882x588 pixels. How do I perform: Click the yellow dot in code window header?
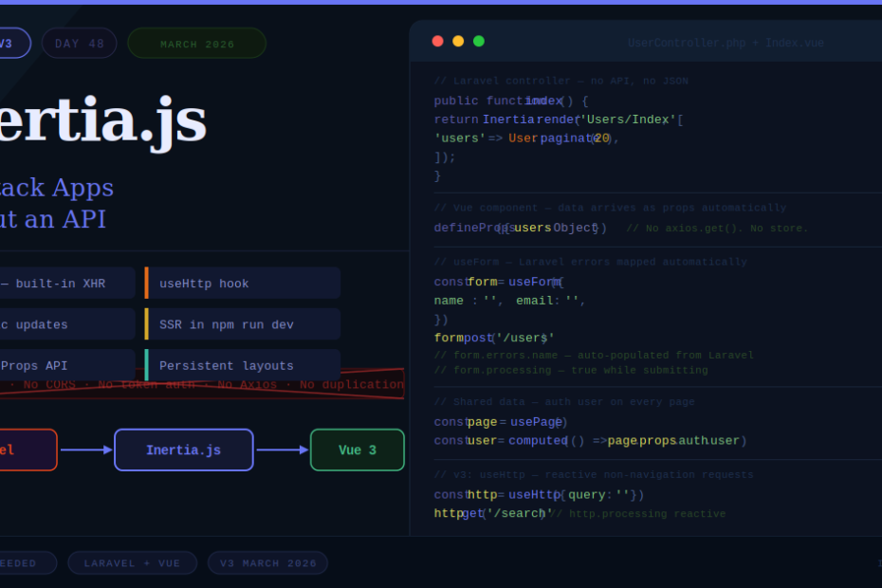pos(458,41)
